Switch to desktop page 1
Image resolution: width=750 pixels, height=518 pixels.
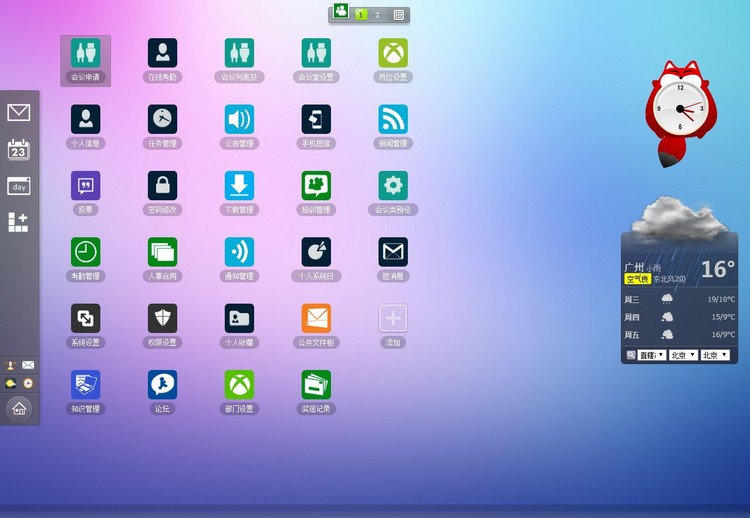[361, 15]
